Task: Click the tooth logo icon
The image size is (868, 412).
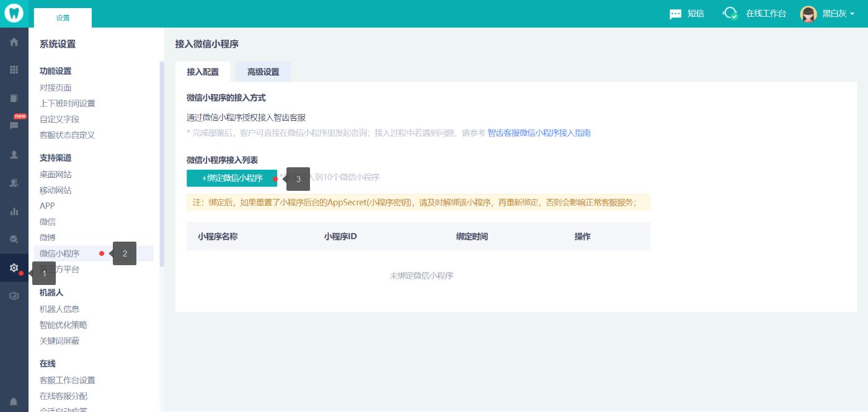Action: [14, 14]
